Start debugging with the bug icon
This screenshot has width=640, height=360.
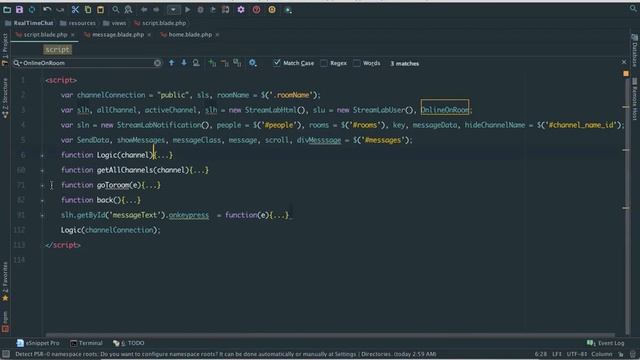pyautogui.click(x=200, y=9)
